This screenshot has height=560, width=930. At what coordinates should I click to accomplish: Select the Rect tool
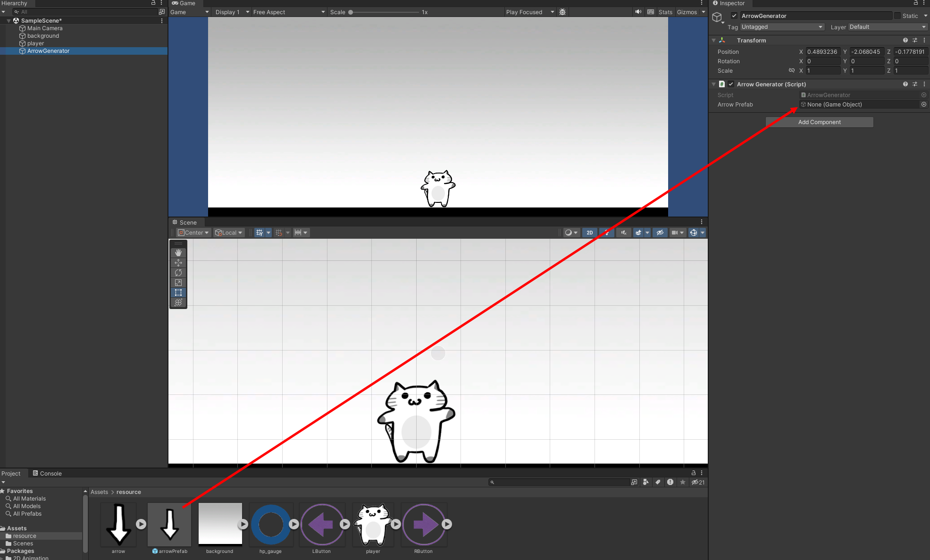178,293
